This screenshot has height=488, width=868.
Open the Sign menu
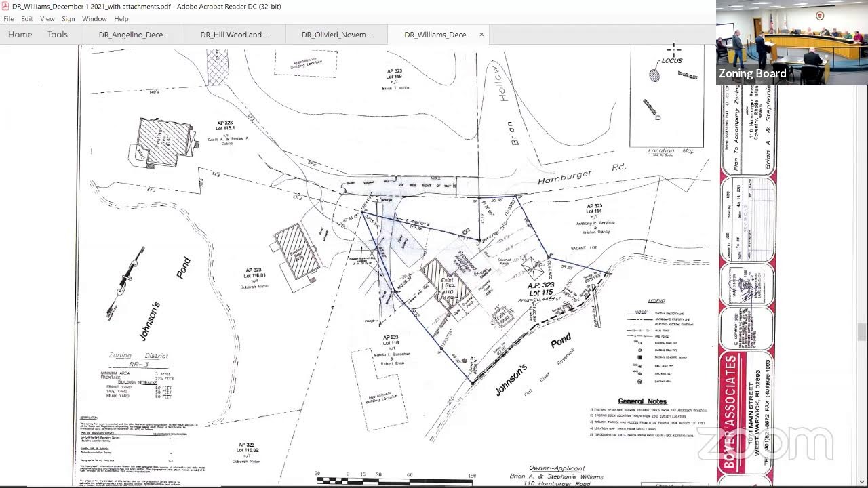point(68,19)
